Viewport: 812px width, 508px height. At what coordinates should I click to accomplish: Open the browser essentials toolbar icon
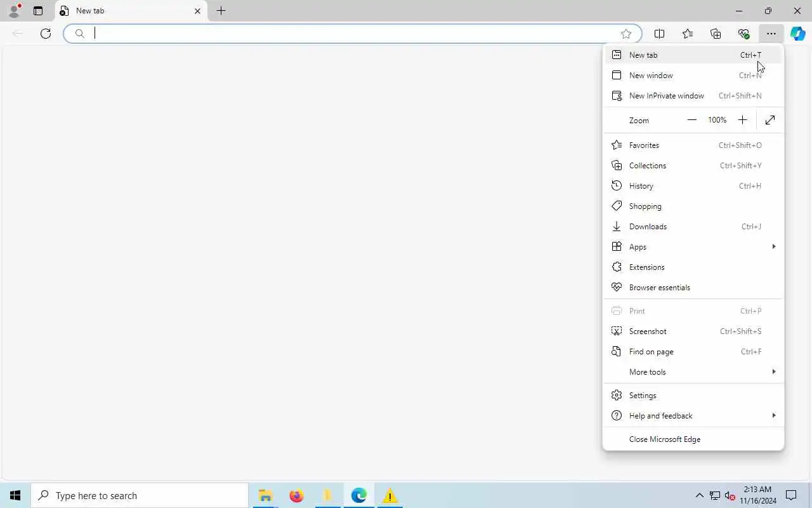point(743,34)
